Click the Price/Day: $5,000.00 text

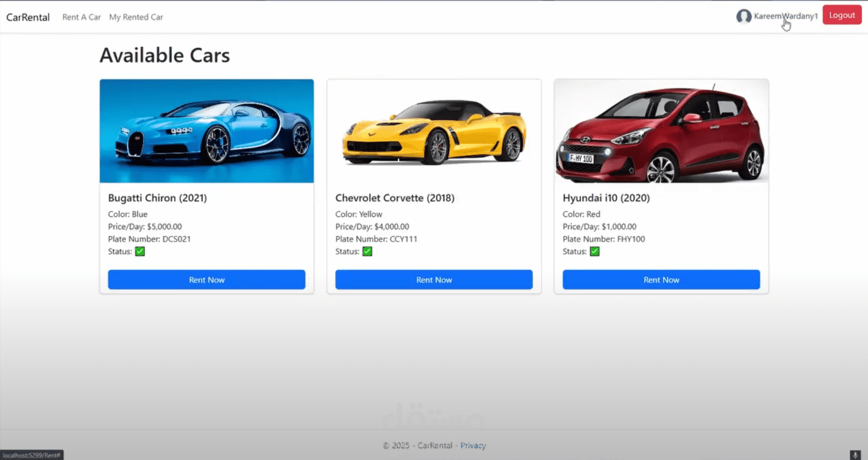(x=145, y=227)
